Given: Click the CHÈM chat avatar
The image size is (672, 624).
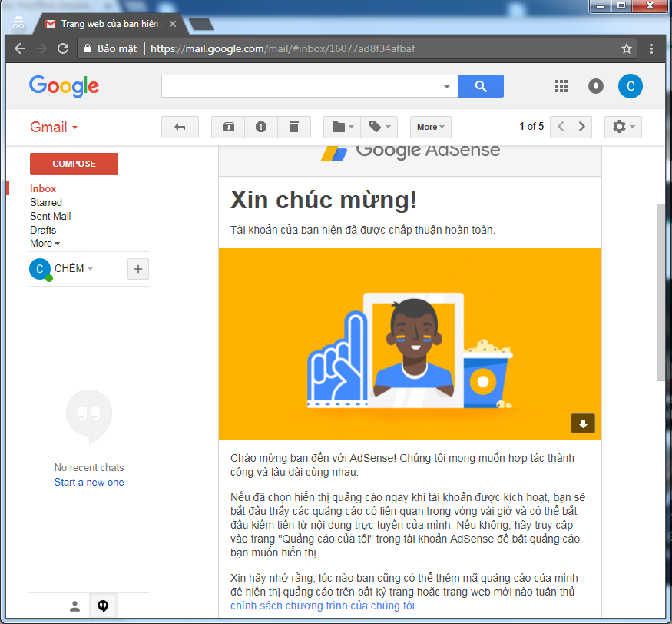Looking at the screenshot, I should (x=40, y=269).
